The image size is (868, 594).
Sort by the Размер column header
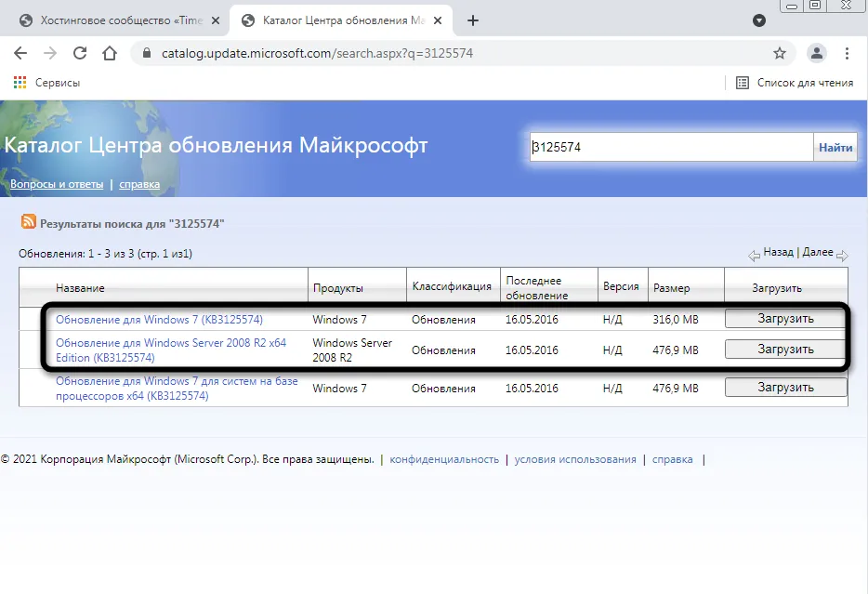672,288
